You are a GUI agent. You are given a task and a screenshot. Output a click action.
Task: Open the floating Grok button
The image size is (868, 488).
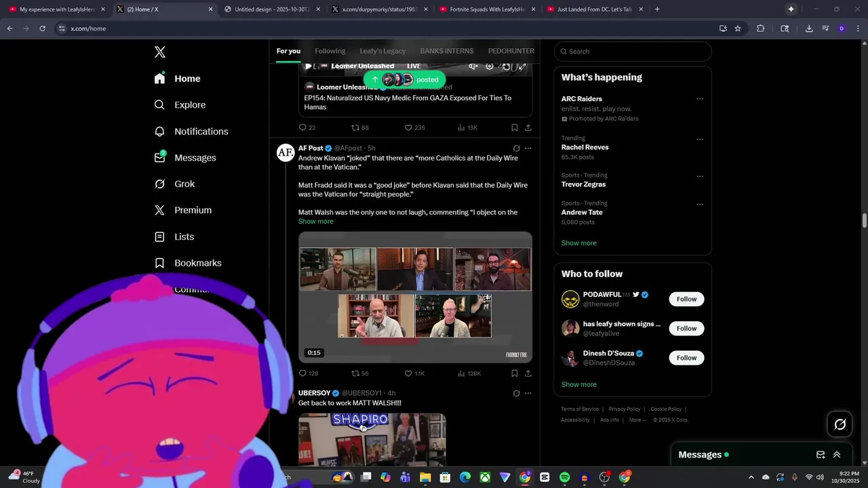click(x=840, y=424)
